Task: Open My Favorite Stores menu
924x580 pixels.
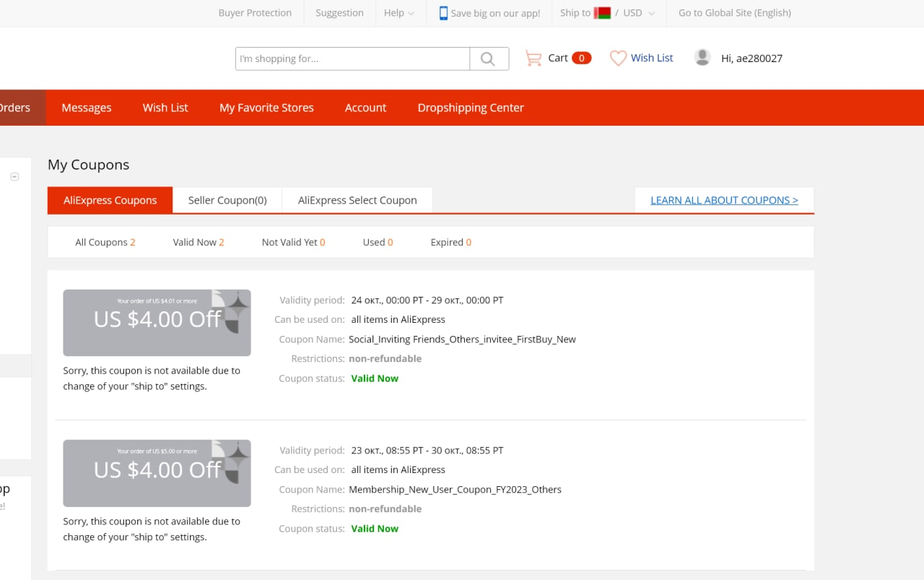Action: pos(266,108)
